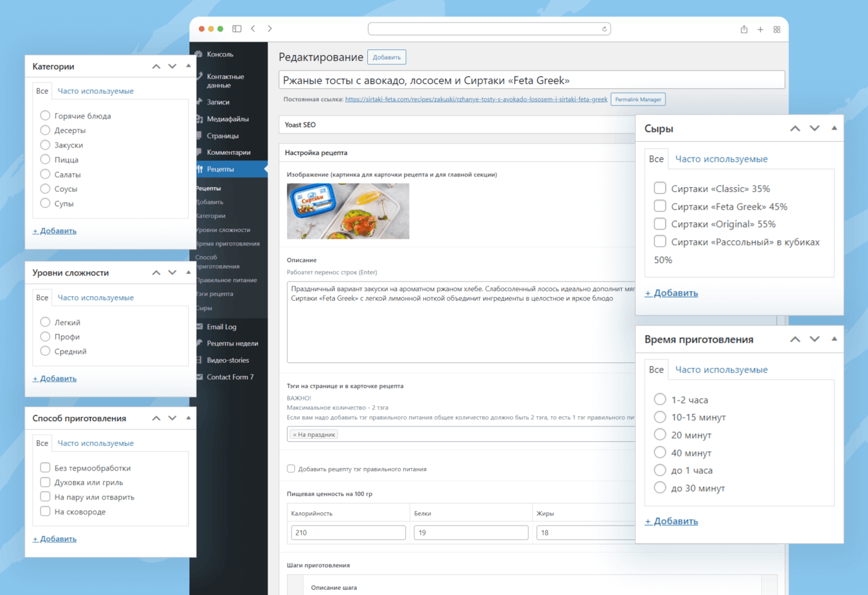Viewport: 868px width, 595px height.
Task: Click the Рецепты icon in sidebar
Action: pyautogui.click(x=199, y=169)
